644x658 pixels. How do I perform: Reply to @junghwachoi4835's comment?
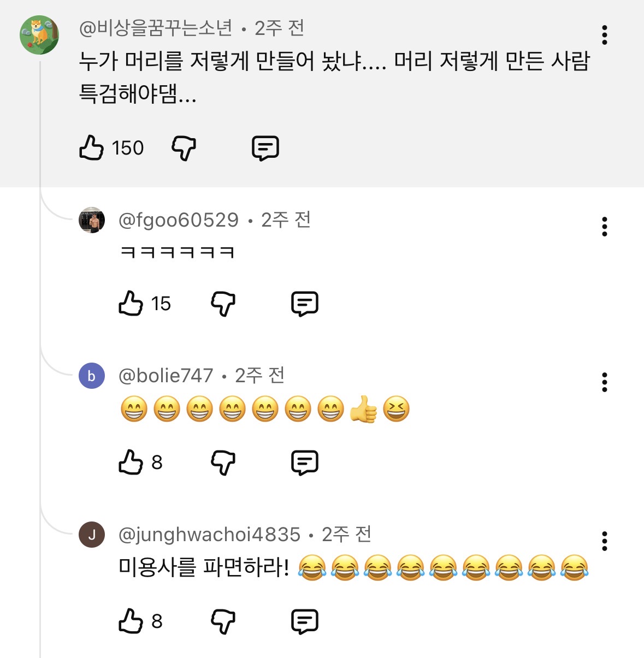305,621
